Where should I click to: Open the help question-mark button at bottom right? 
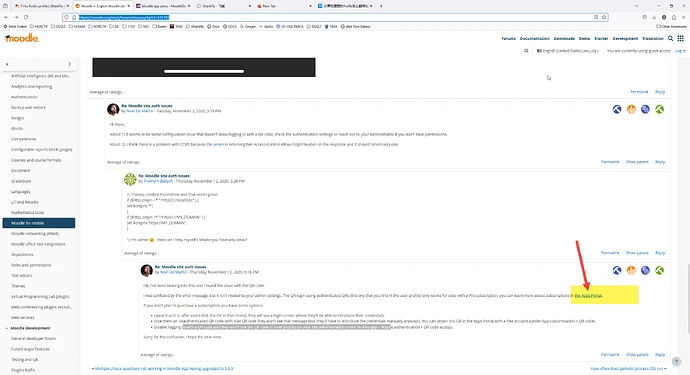pyautogui.click(x=676, y=361)
